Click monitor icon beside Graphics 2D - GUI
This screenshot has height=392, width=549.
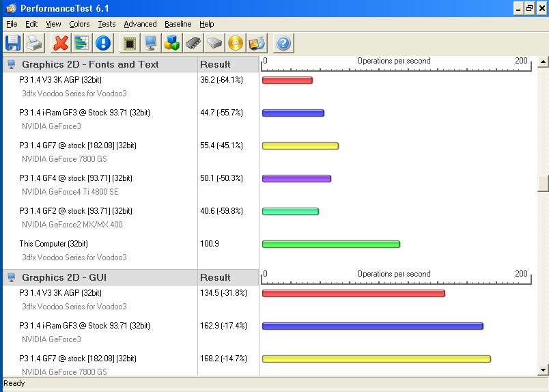click(x=12, y=277)
